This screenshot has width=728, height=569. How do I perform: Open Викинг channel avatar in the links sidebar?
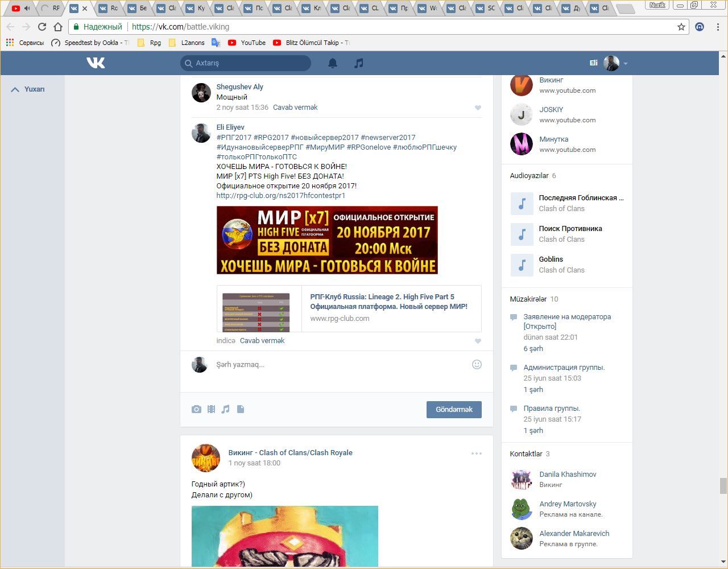521,85
